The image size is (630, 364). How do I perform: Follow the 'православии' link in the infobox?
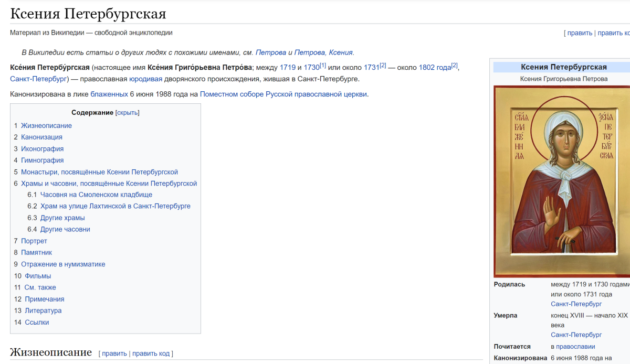(x=576, y=347)
